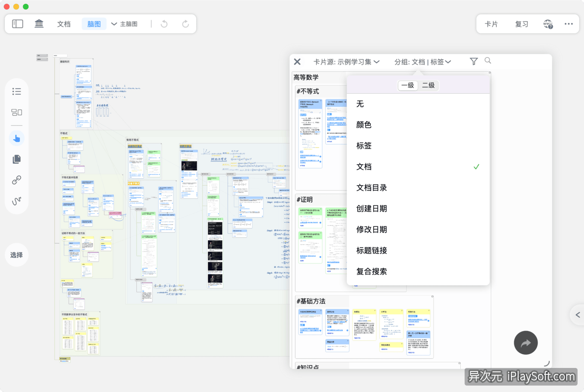The width and height of the screenshot is (584, 392).
Task: Click the undo arrow in the toolbar
Action: (x=164, y=24)
